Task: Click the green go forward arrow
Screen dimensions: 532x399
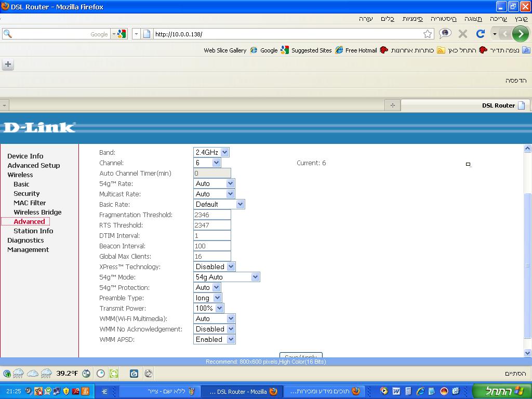Action: (520, 34)
